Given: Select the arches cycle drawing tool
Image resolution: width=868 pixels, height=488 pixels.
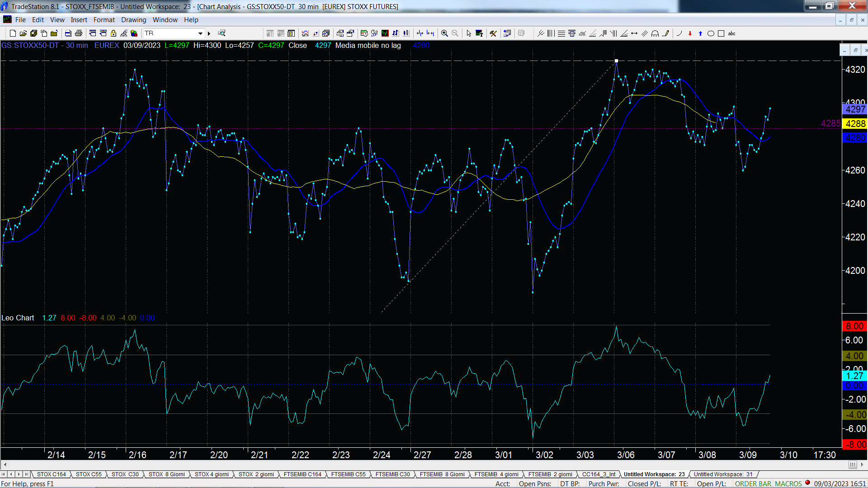Looking at the screenshot, I should [x=655, y=33].
